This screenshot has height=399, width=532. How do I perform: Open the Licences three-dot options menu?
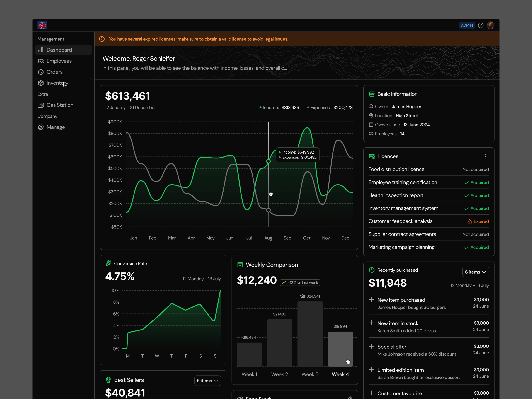pos(485,156)
